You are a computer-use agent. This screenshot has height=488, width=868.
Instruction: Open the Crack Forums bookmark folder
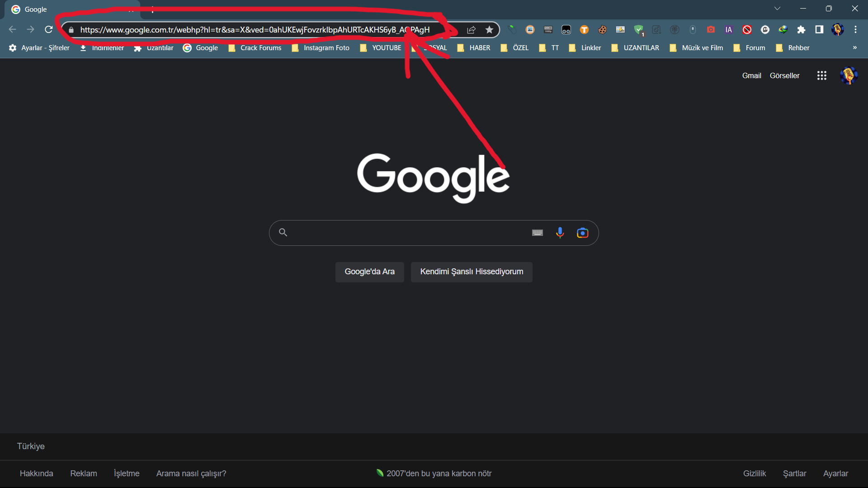[x=255, y=48]
